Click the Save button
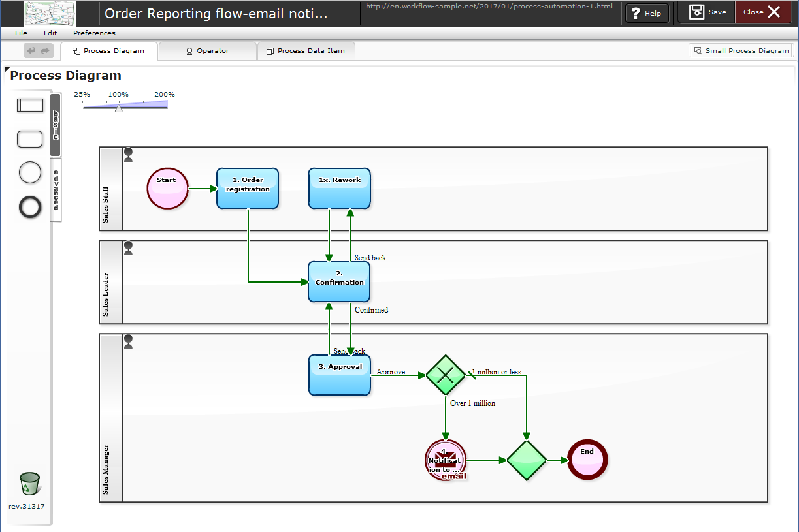 point(706,12)
